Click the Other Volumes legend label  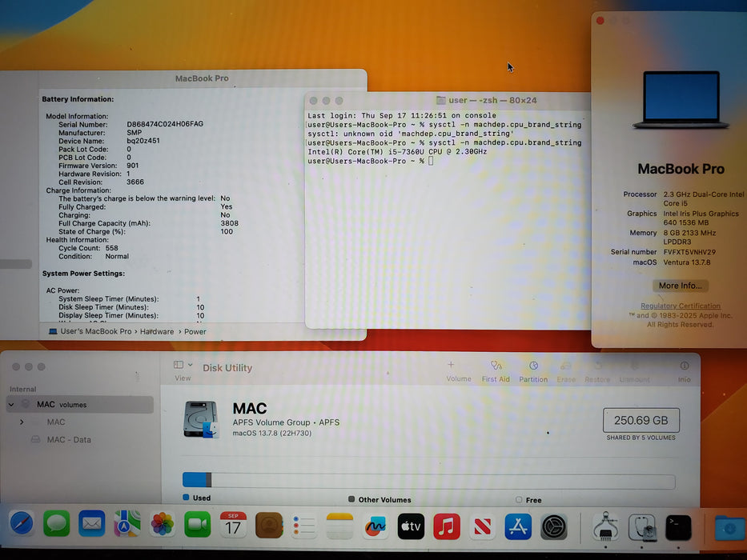click(384, 500)
